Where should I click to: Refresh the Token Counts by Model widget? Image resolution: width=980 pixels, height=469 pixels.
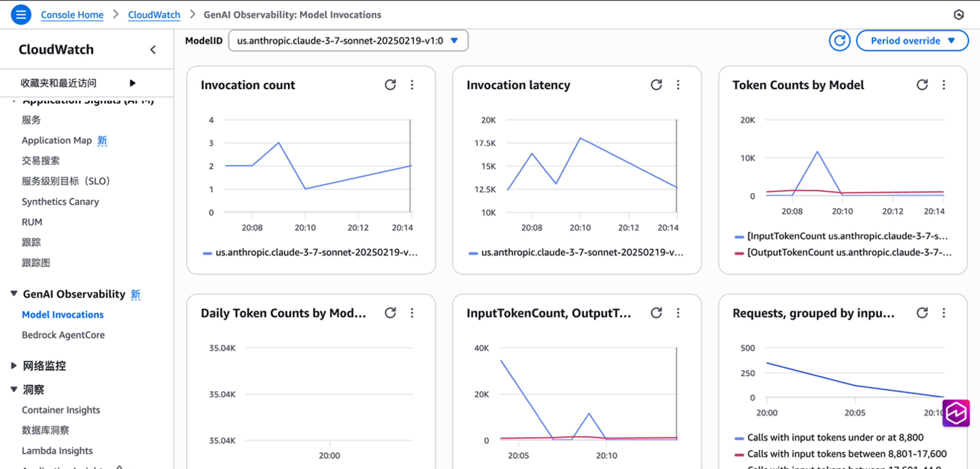[922, 85]
